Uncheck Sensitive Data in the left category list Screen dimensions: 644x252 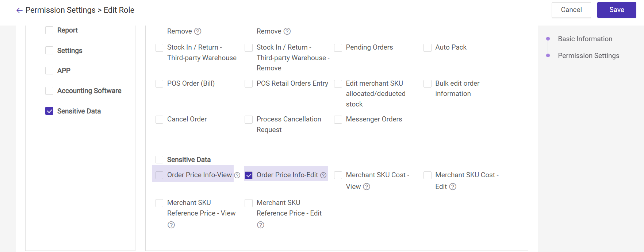point(49,111)
